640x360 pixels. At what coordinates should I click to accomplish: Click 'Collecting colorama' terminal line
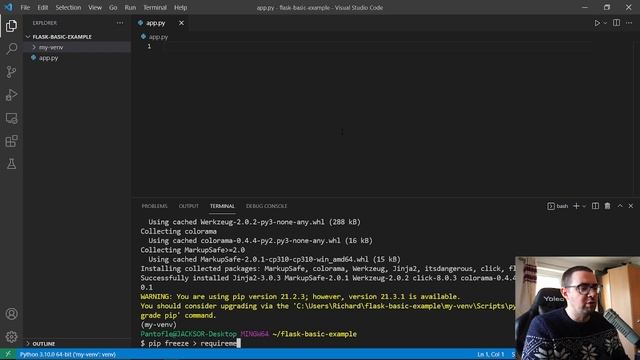point(178,231)
